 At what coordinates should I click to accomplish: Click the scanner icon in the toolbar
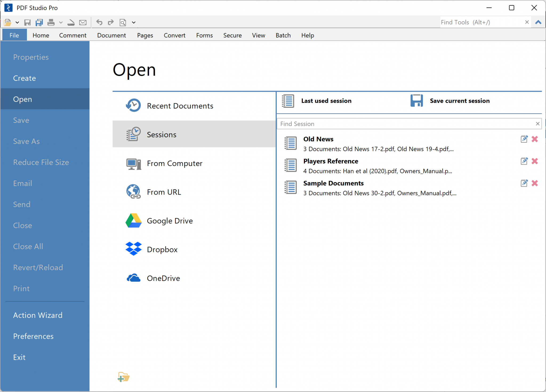tap(70, 22)
